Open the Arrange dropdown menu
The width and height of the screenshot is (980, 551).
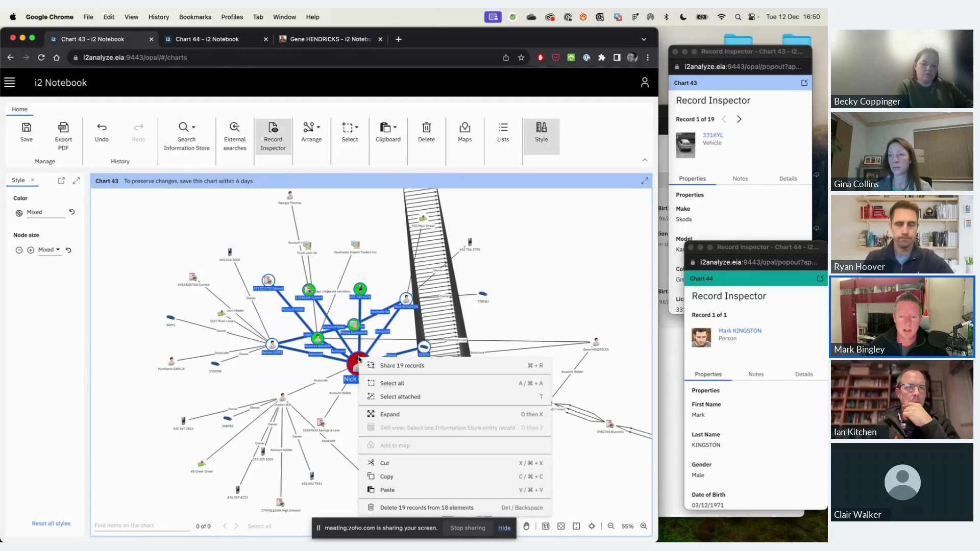pos(311,132)
